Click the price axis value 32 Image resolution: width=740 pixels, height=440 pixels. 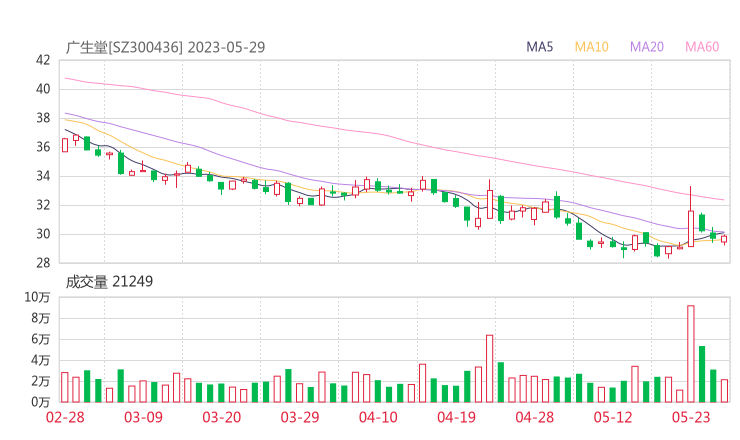[43, 205]
